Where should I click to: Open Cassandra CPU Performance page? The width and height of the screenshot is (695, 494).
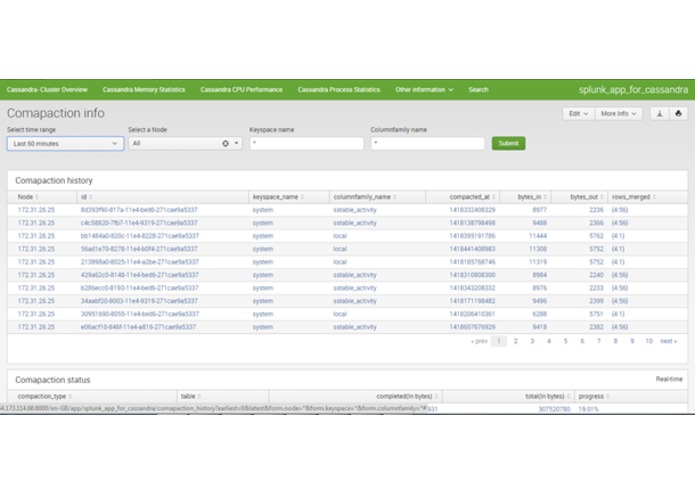click(241, 89)
